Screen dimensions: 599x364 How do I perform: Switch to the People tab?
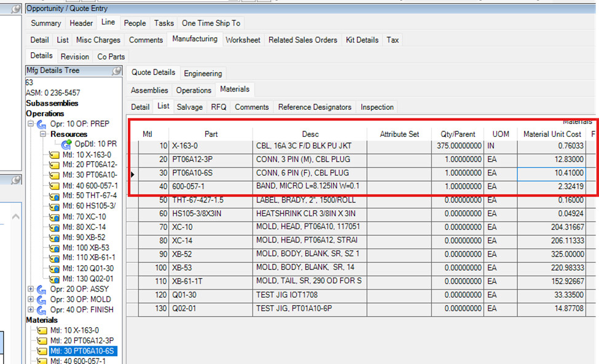point(135,23)
